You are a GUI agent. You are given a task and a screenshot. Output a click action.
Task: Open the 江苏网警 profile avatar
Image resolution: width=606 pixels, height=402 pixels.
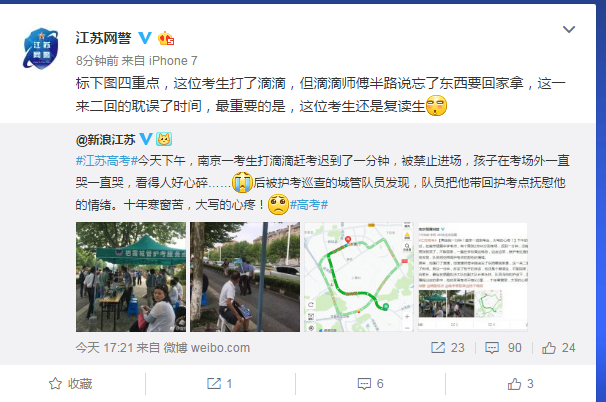41,48
